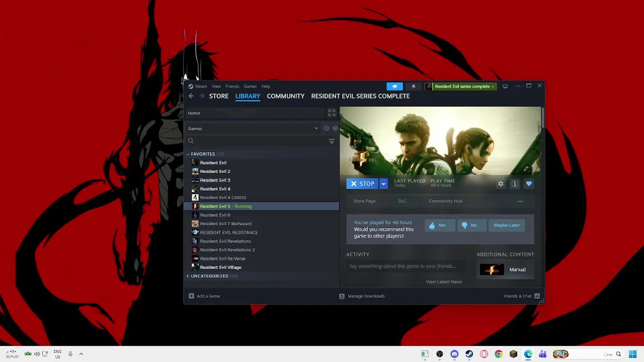Viewport: 644px width, 362px height.
Task: Open Minecraft from the taskbar
Action: (513, 354)
